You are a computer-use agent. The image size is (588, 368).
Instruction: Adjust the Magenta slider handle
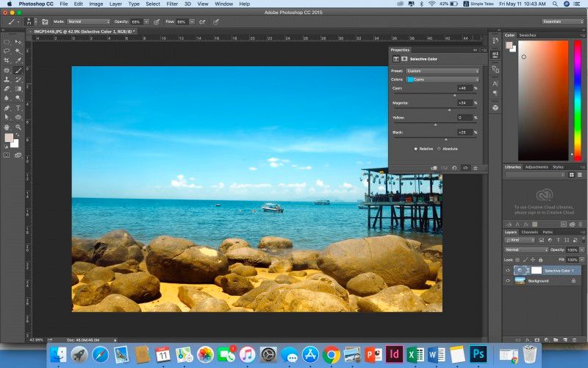pos(450,110)
